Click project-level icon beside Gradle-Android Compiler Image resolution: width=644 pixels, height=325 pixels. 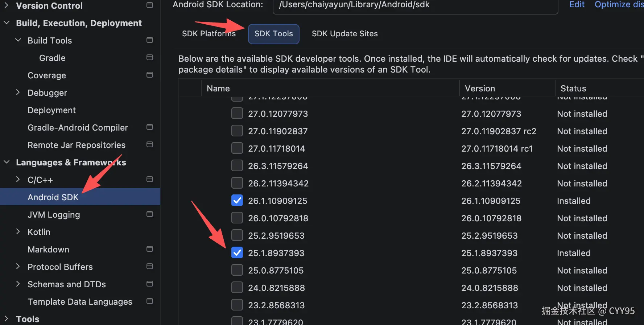pos(149,127)
